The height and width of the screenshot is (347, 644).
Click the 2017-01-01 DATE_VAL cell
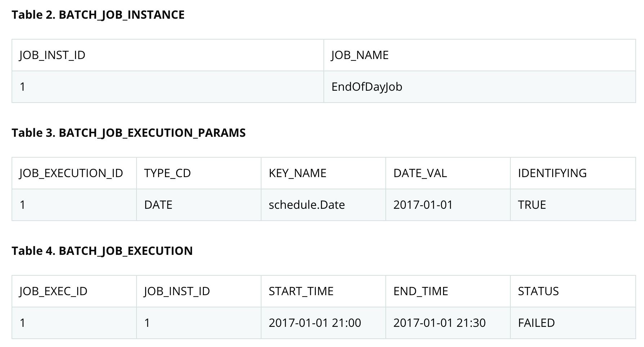point(448,205)
